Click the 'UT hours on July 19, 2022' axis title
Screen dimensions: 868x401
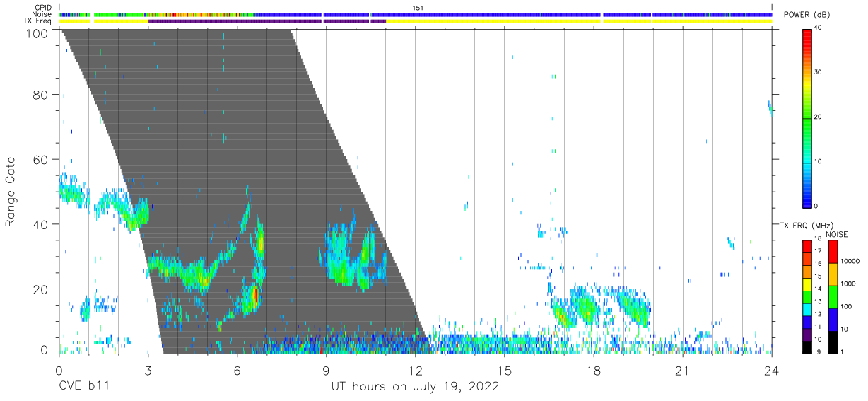tap(415, 387)
